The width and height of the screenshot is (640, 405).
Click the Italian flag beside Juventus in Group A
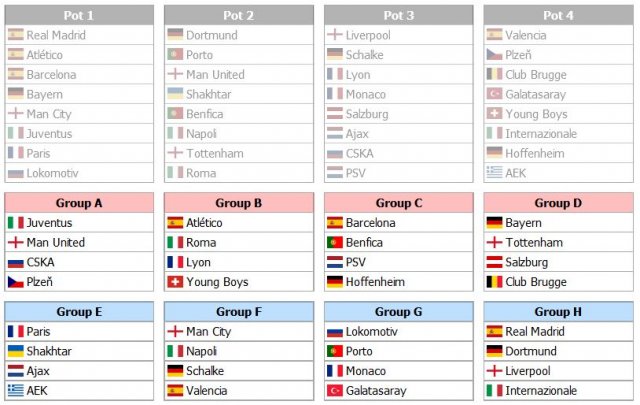click(x=16, y=223)
